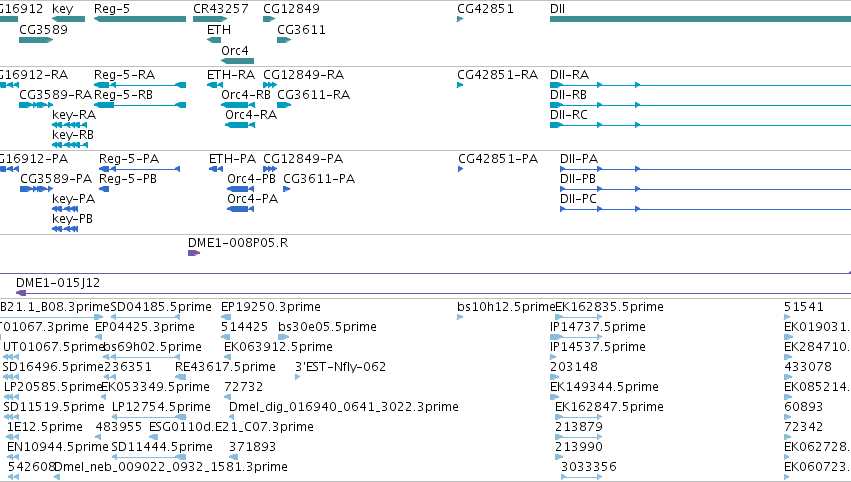Click the CG3589-RA transcript label

pyautogui.click(x=55, y=94)
